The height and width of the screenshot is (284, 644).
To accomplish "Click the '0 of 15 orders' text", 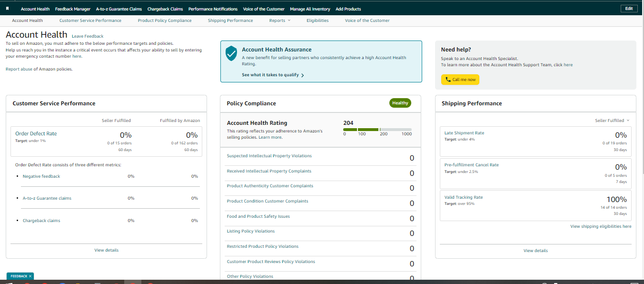I will click(119, 143).
